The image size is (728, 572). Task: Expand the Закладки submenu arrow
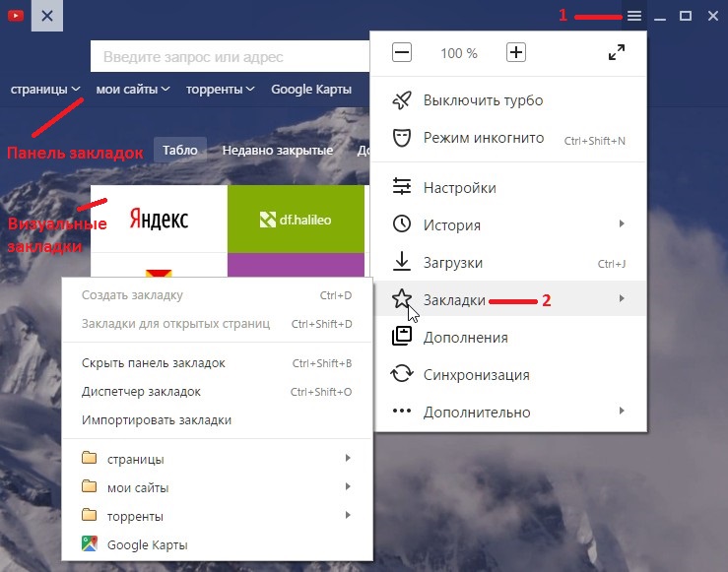(622, 298)
